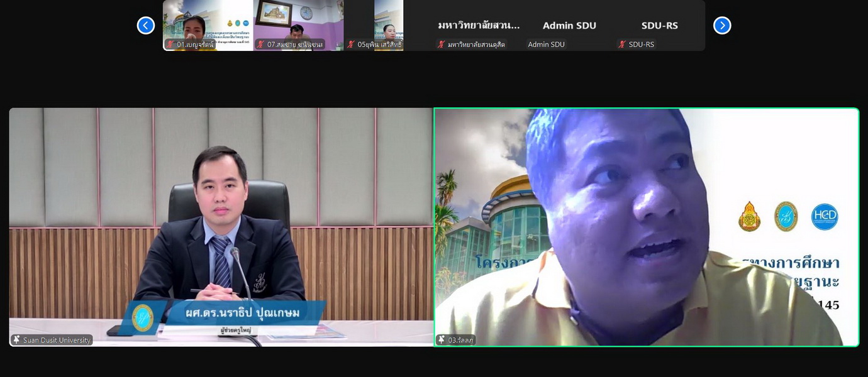Click the active speaker video of participant 03
This screenshot has height=377, width=868.
[x=647, y=227]
